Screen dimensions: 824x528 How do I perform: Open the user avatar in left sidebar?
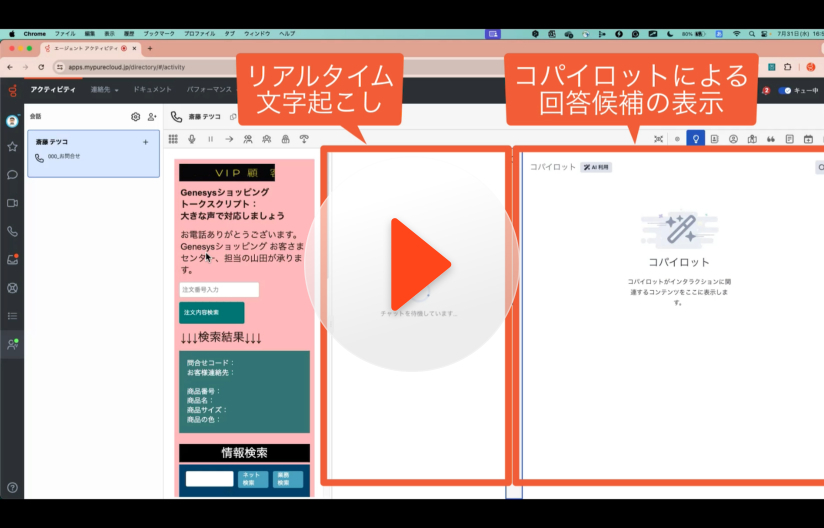12,121
